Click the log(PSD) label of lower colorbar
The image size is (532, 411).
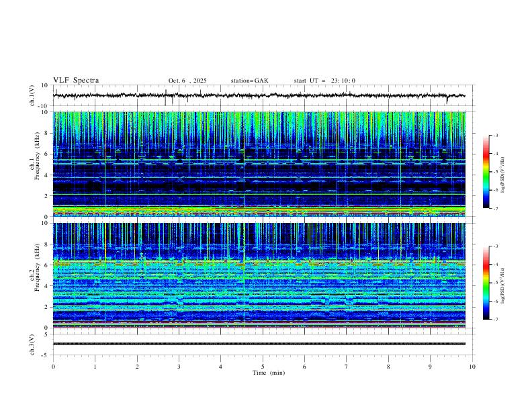coord(502,285)
